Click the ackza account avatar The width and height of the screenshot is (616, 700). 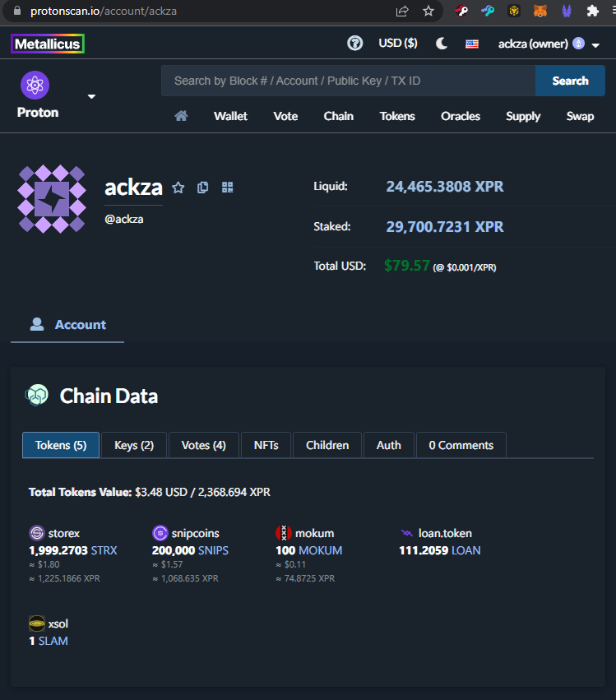52,199
